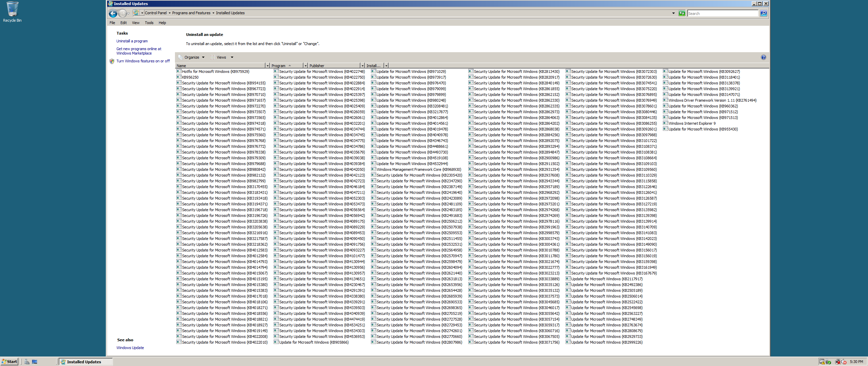
Task: Open the address bar history dropdown arrow
Action: pyautogui.click(x=673, y=13)
